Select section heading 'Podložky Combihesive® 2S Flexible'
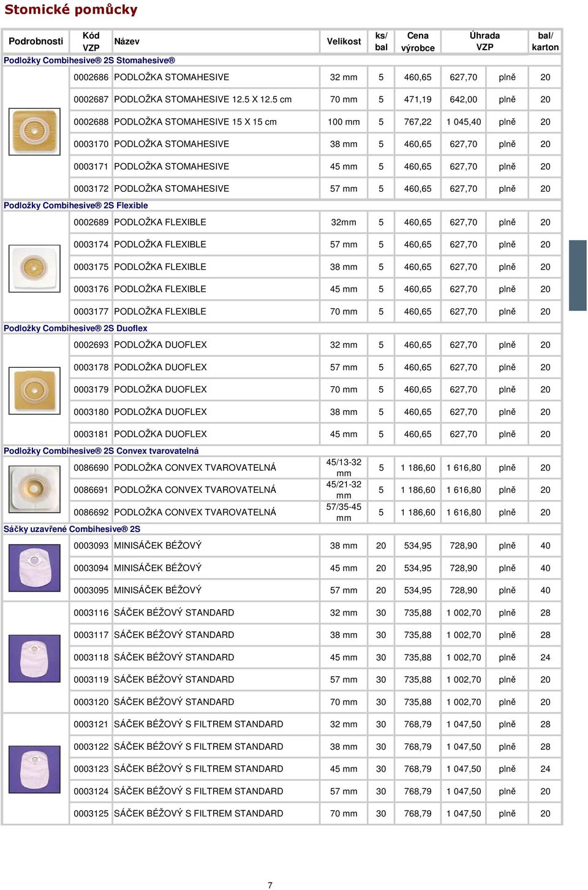 tap(76, 205)
